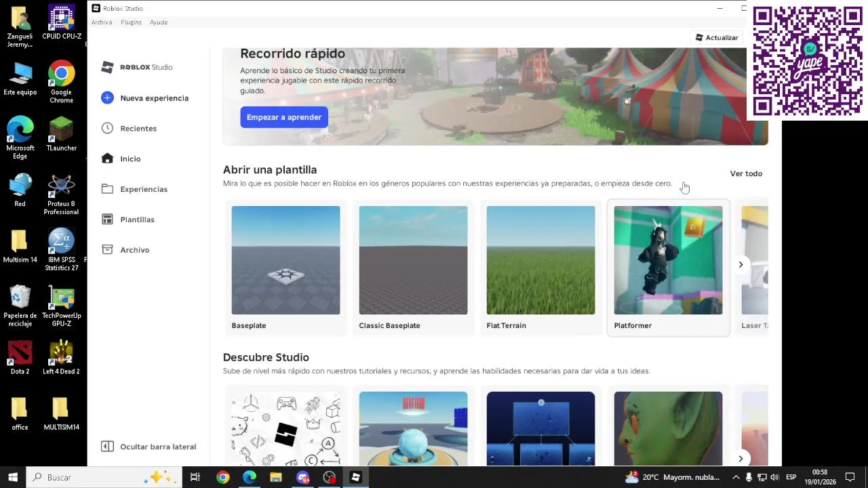
Task: Click the Nueva experiencia plus icon
Action: pyautogui.click(x=107, y=98)
